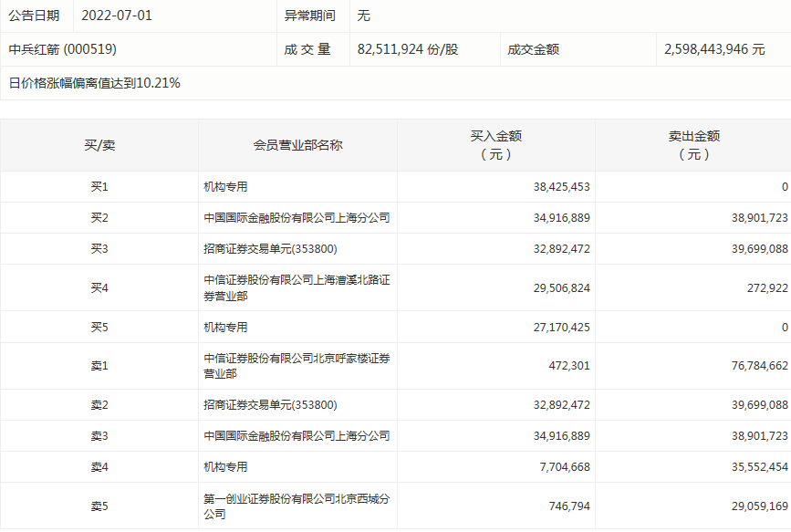Click 招商证券交易单元(353800) in 买3 row

coord(270,249)
